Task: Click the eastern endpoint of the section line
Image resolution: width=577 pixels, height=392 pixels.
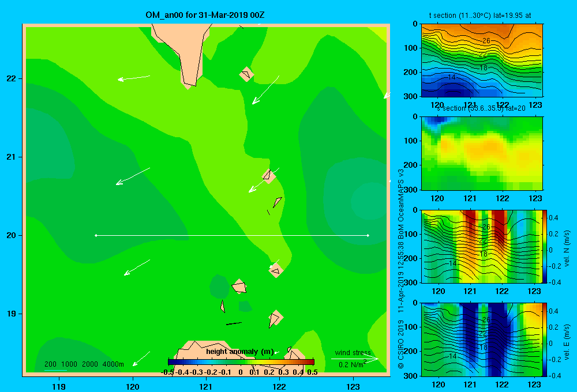Action: pyautogui.click(x=368, y=235)
